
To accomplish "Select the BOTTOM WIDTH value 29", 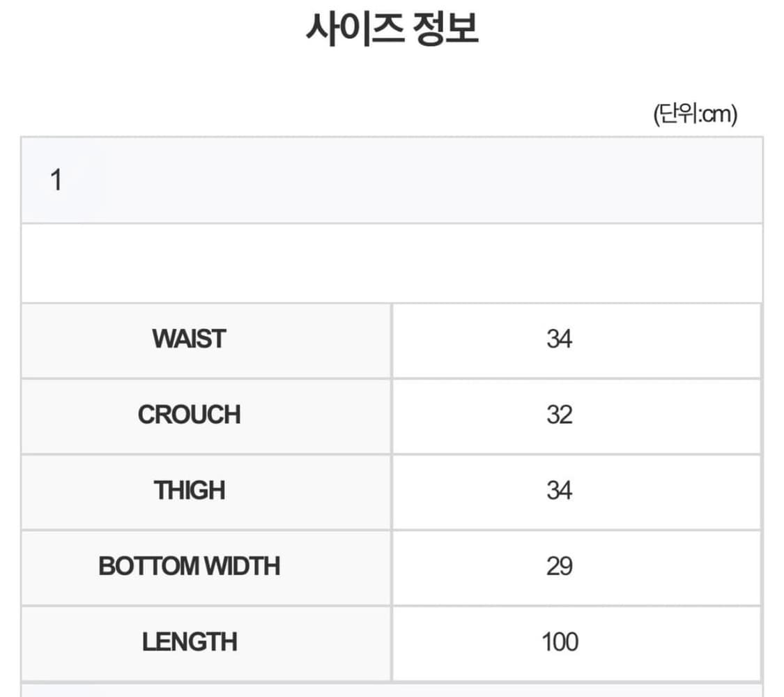I will click(559, 567).
